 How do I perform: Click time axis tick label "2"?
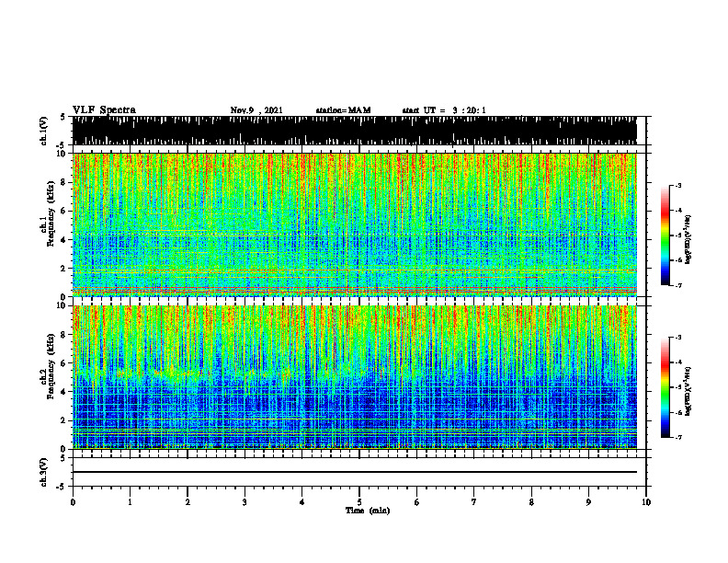click(188, 502)
